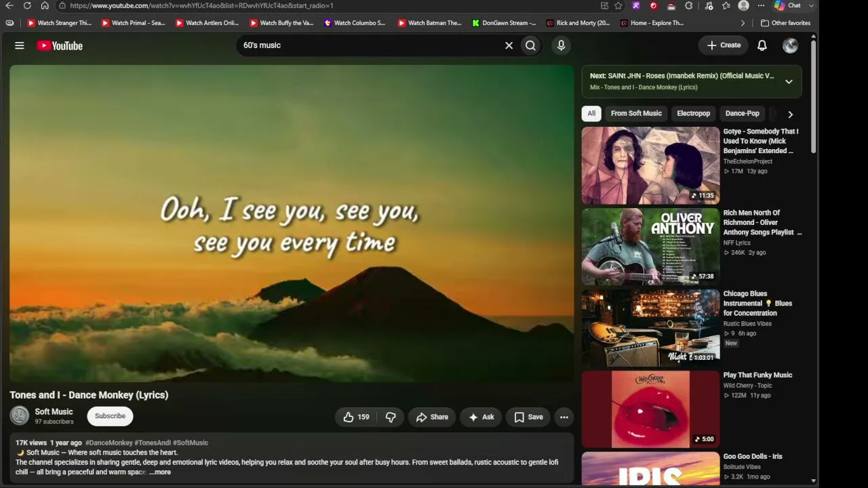Click the video player to pause
The height and width of the screenshot is (488, 868).
tap(292, 224)
